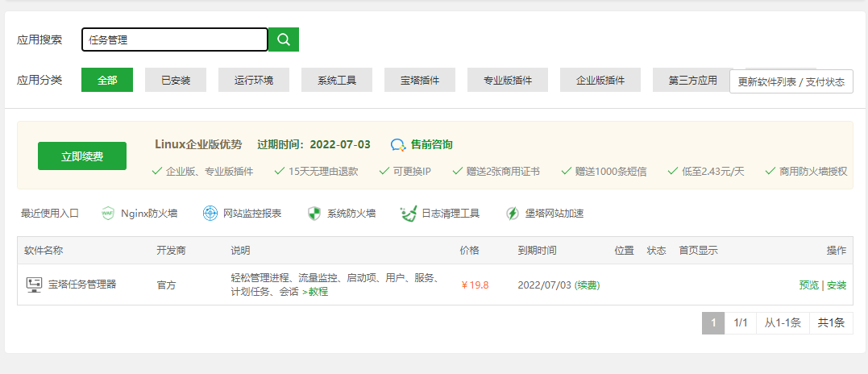Image resolution: width=868 pixels, height=374 pixels.
Task: Click the 立即续费 green button
Action: tap(82, 156)
